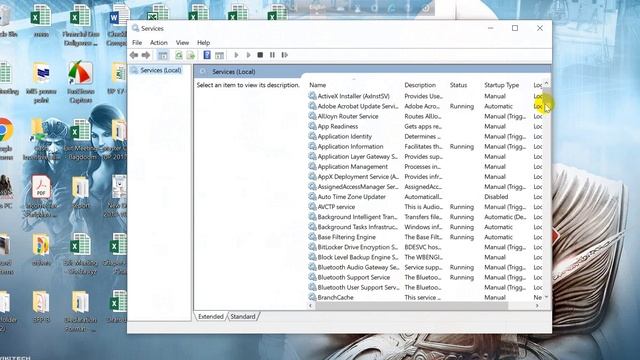Image resolution: width=640 pixels, height=360 pixels.
Task: Select 'Background Tasks Infrastruc...' service name
Action: pos(357,227)
